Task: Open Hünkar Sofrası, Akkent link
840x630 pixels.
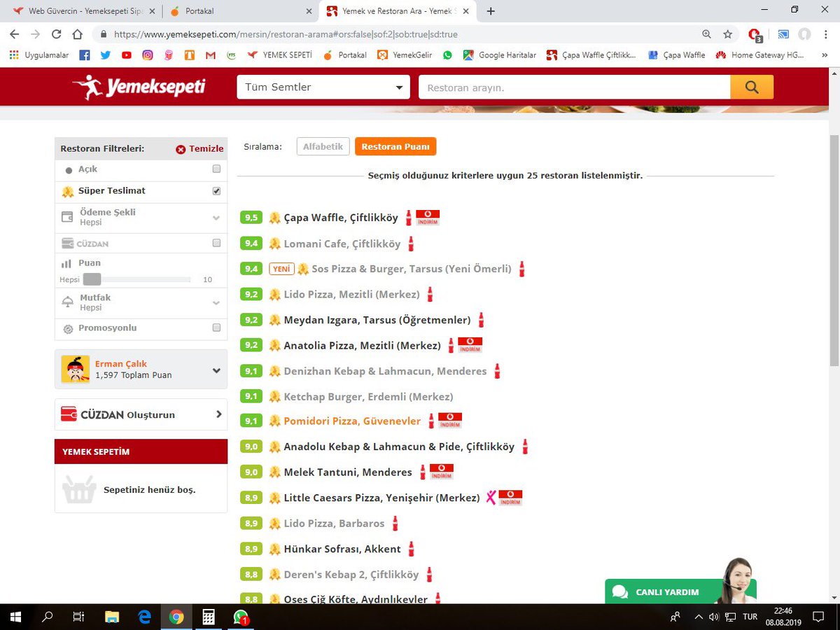Action: pos(342,549)
